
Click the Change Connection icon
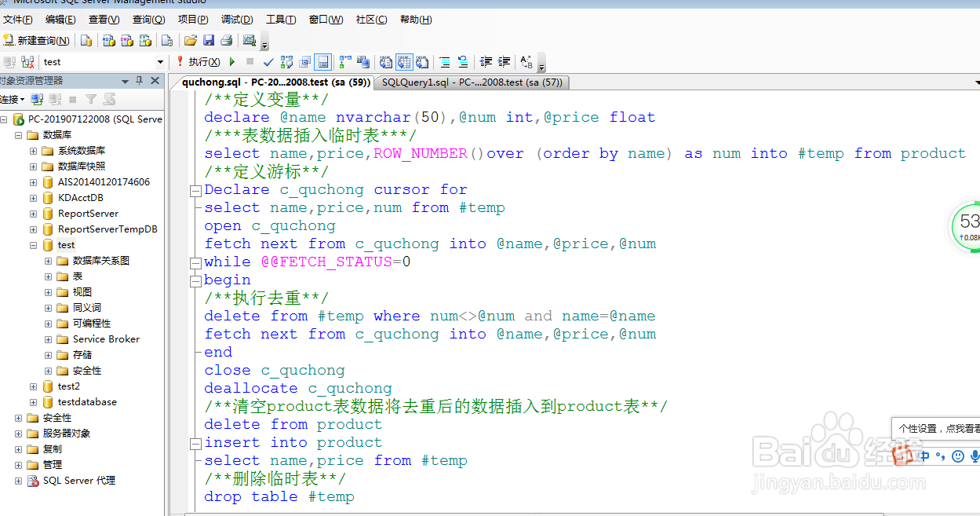[27, 61]
